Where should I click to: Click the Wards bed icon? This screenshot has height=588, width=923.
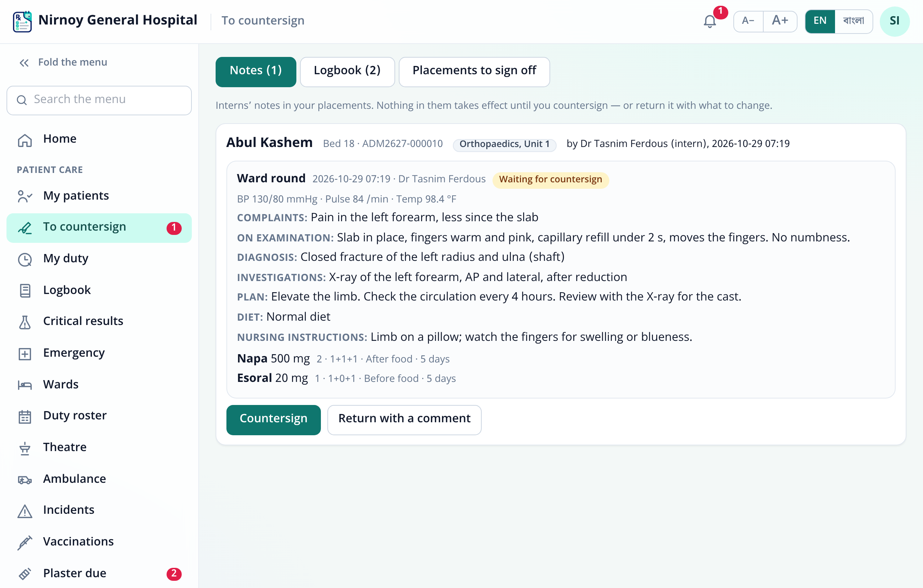(25, 385)
